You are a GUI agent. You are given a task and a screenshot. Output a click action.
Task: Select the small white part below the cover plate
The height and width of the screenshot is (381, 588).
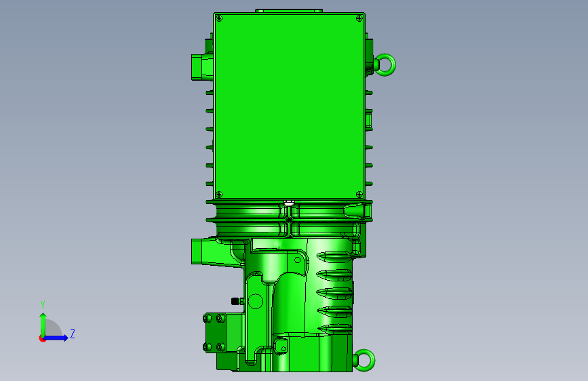(289, 203)
